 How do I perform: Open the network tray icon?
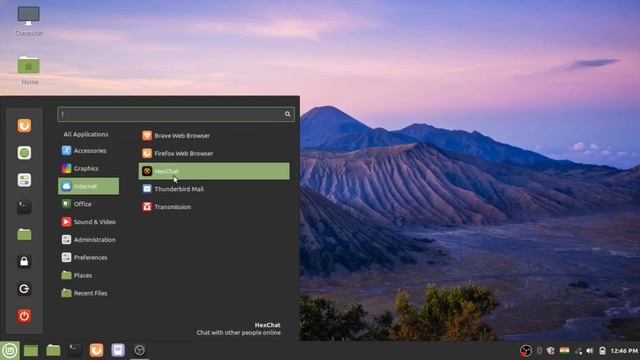[x=578, y=351]
